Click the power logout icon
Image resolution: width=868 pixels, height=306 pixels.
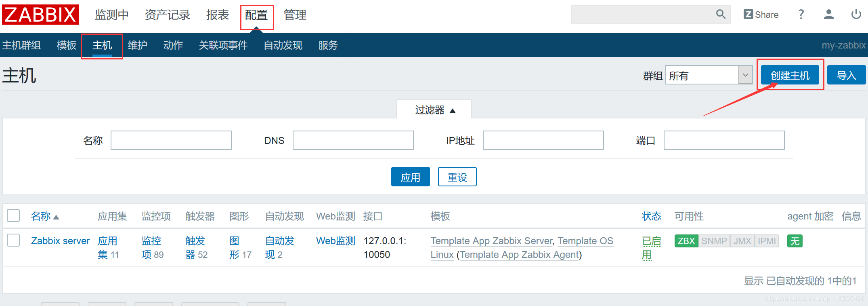click(x=856, y=15)
